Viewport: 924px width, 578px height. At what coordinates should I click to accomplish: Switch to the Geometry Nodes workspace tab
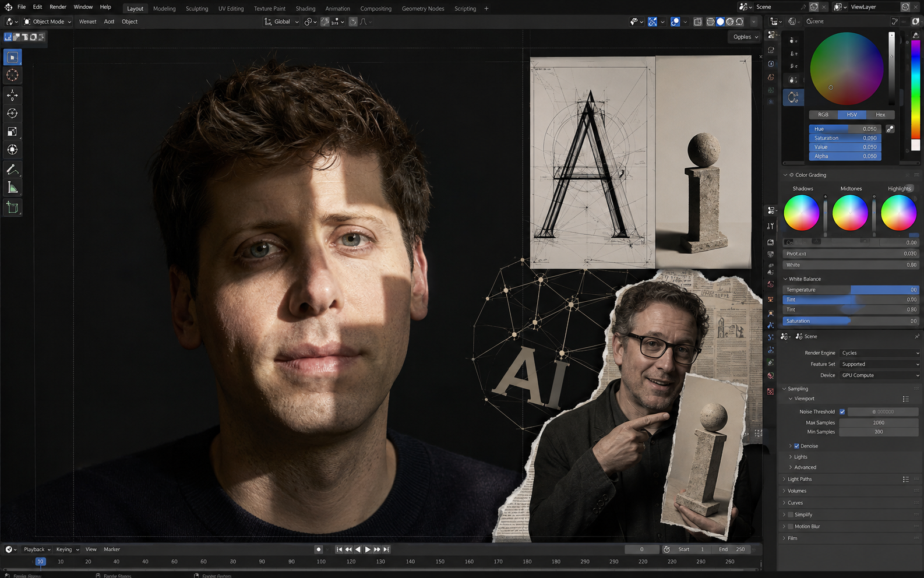[x=423, y=9]
